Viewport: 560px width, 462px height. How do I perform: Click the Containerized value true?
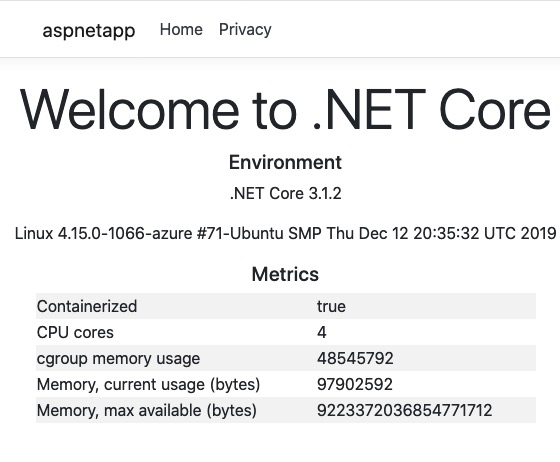[331, 306]
